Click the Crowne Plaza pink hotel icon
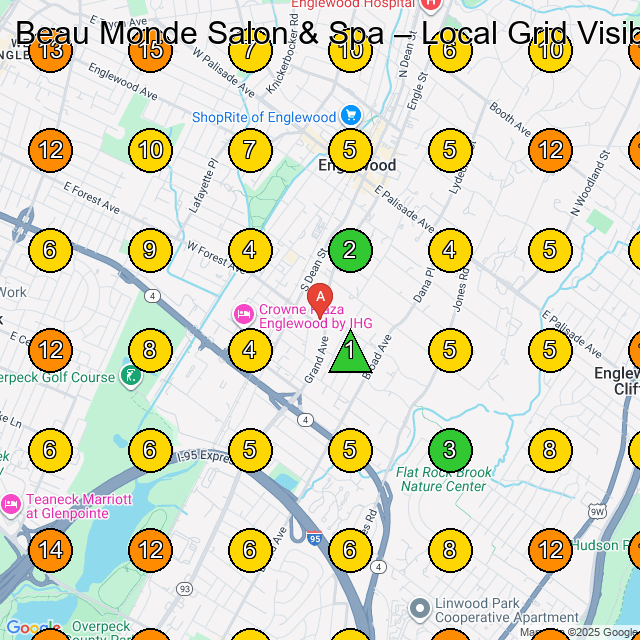The height and width of the screenshot is (640, 640). tap(244, 315)
